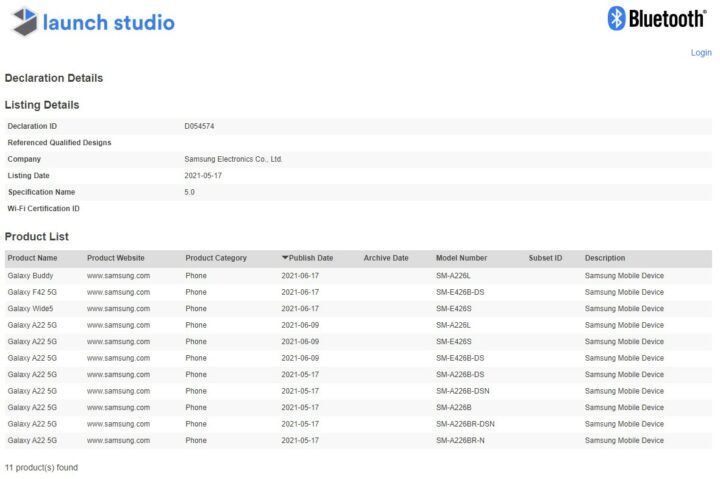720x479 pixels.
Task: Sort by Model Number column
Action: coord(461,258)
